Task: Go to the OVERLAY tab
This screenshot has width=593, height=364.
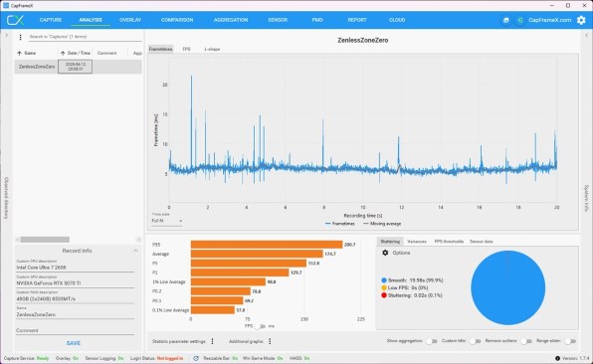Action: pyautogui.click(x=130, y=20)
